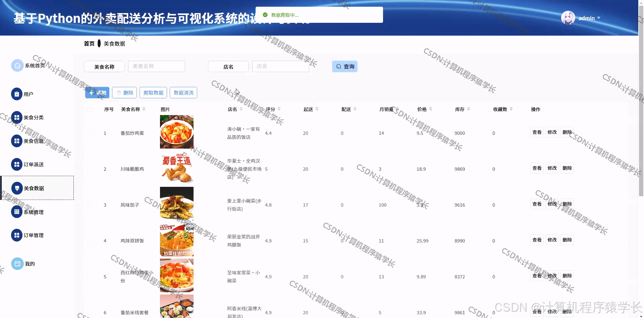Select the 订单派送 sidebar icon

[x=17, y=164]
